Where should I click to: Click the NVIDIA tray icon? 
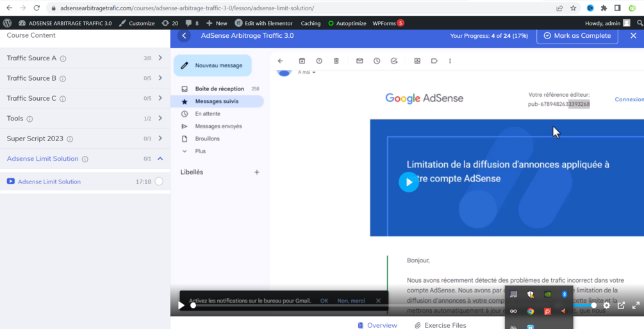(547, 294)
